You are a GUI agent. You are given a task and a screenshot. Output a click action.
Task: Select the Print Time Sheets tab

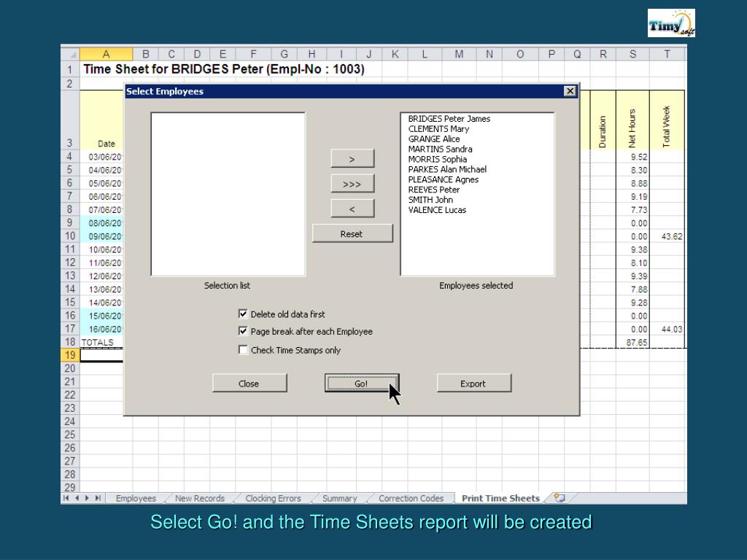pos(500,498)
